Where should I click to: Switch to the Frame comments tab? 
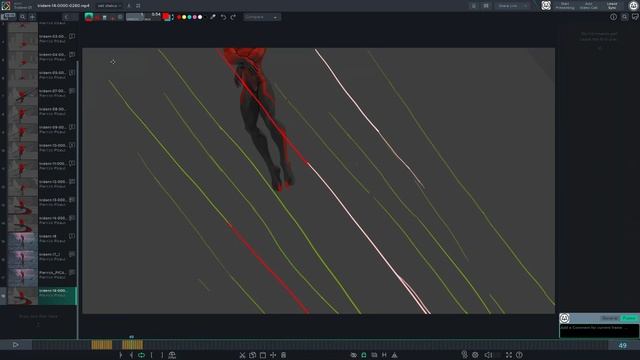click(x=629, y=318)
